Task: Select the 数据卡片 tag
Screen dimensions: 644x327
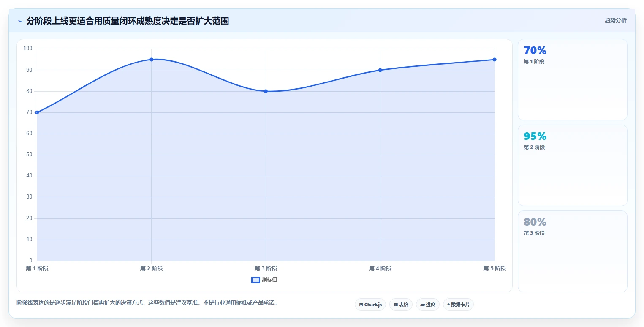Action: 458,305
